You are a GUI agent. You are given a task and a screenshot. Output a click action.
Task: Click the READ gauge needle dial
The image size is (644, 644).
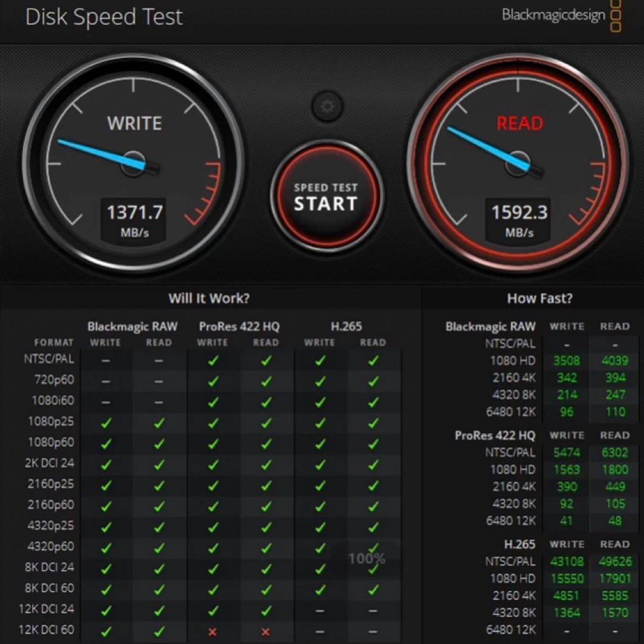pyautogui.click(x=518, y=163)
